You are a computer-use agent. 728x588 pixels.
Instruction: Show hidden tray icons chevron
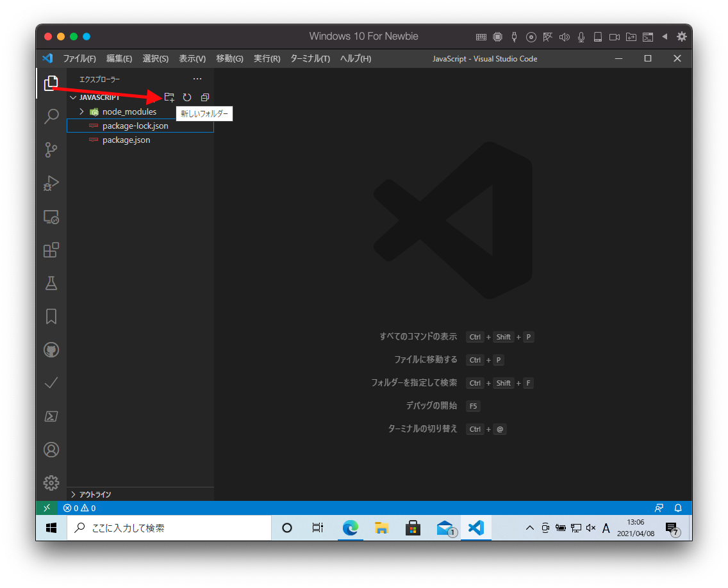click(529, 528)
